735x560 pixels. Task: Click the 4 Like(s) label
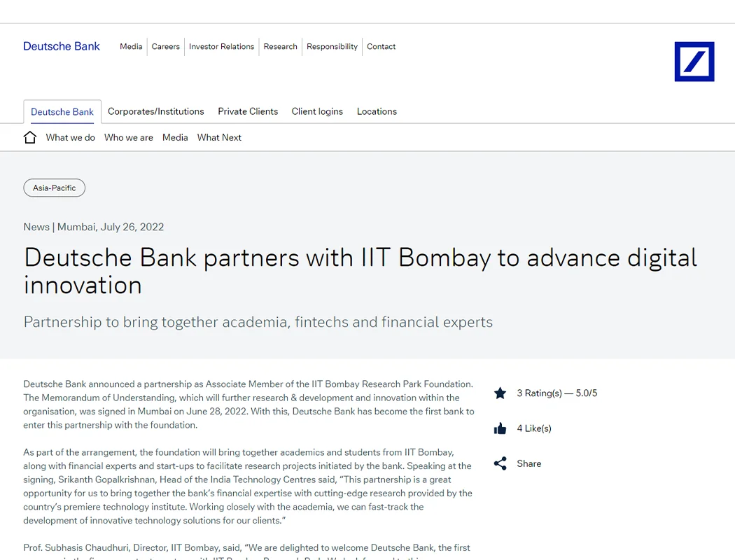[534, 428]
